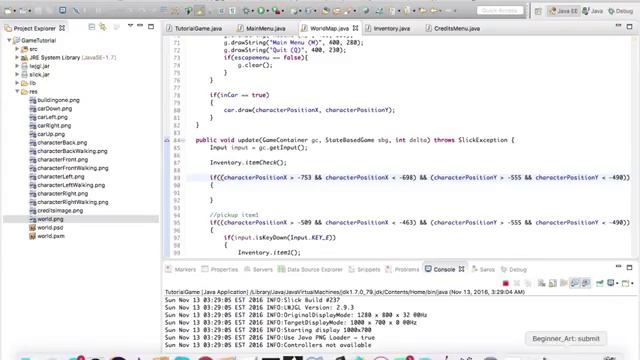Toggle Link with Editor in Project Explorer

(x=103, y=27)
